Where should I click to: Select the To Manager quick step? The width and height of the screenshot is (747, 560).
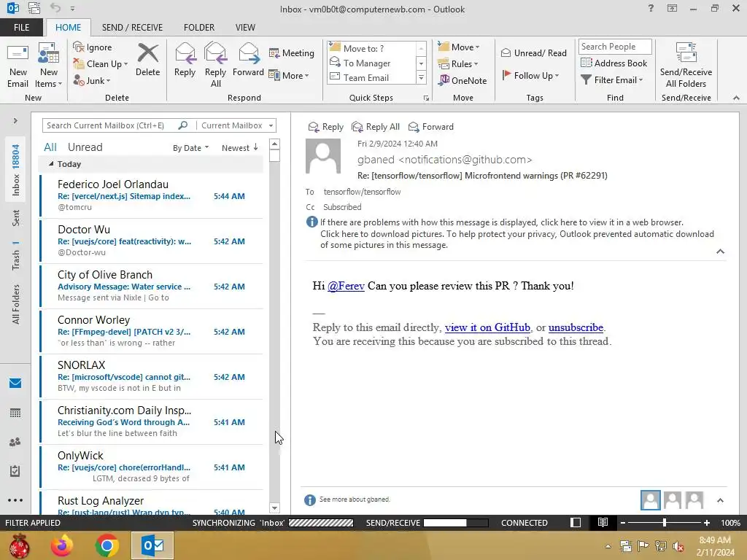pyautogui.click(x=371, y=63)
